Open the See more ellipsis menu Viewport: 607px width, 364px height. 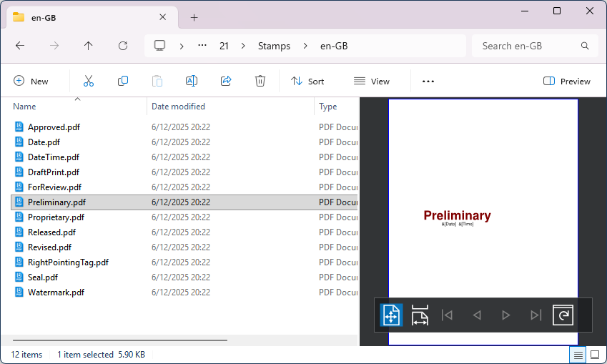click(x=428, y=82)
